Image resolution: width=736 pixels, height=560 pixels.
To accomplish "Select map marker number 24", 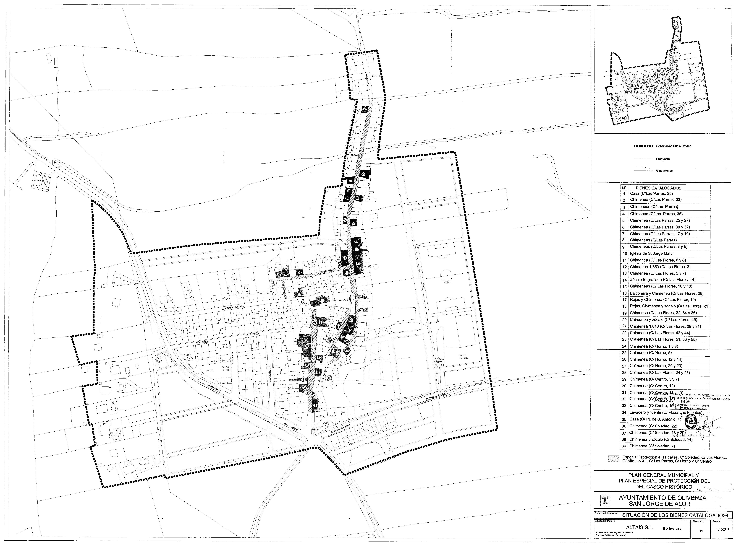I will point(361,297).
